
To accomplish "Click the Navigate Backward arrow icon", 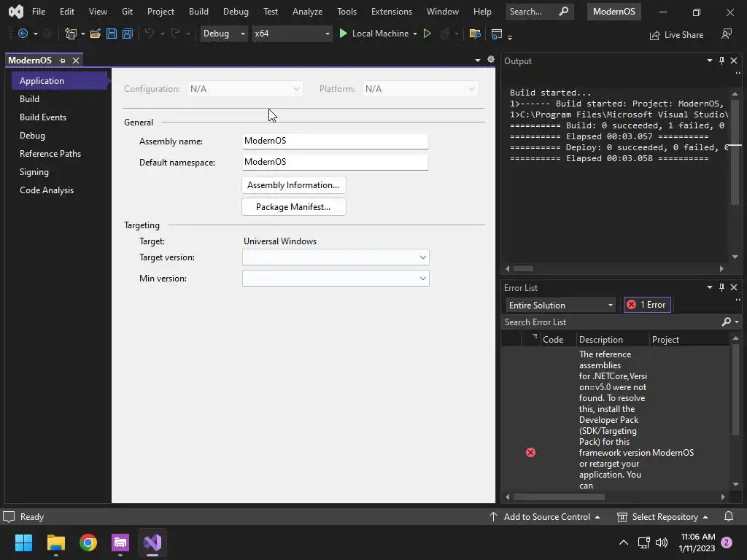I will coord(23,34).
